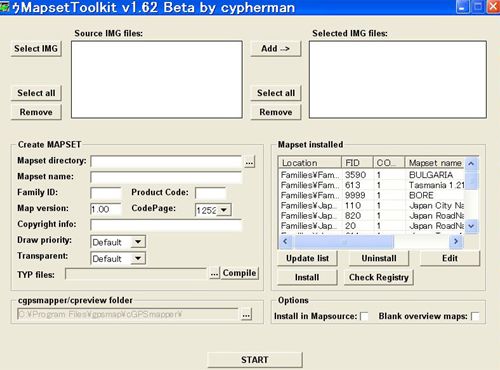The image size is (500, 370).
Task: Close the MapsetToolkit window
Action: tap(494, 7)
